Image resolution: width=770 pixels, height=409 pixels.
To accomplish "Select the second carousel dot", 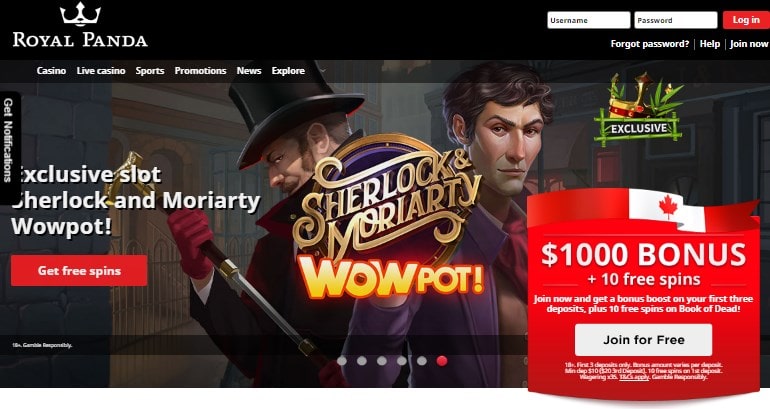I will (x=362, y=361).
